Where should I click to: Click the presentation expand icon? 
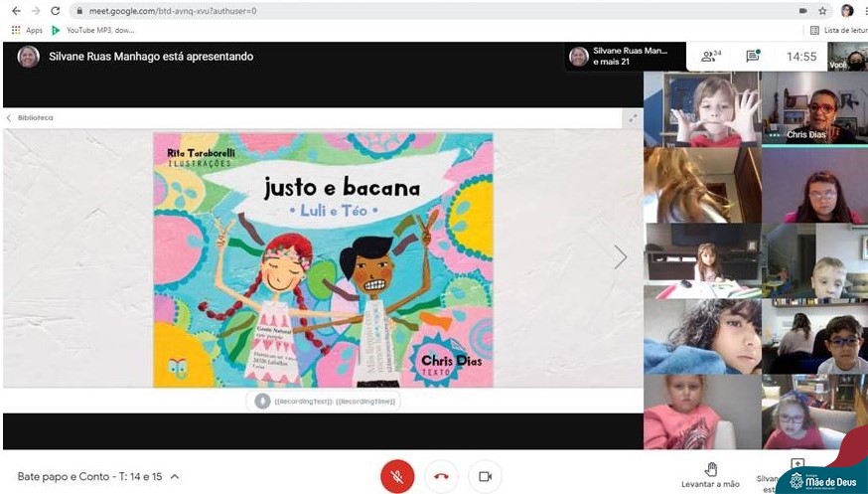tap(632, 118)
